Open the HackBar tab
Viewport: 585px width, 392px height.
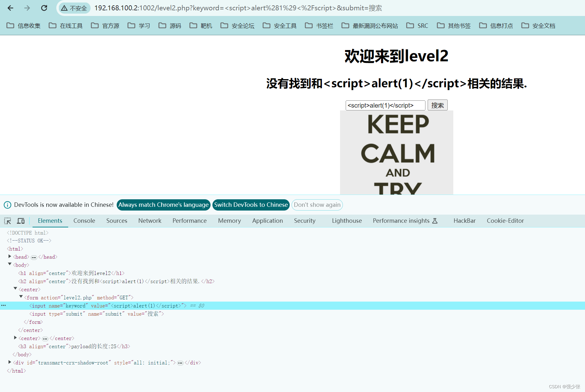pyautogui.click(x=465, y=221)
